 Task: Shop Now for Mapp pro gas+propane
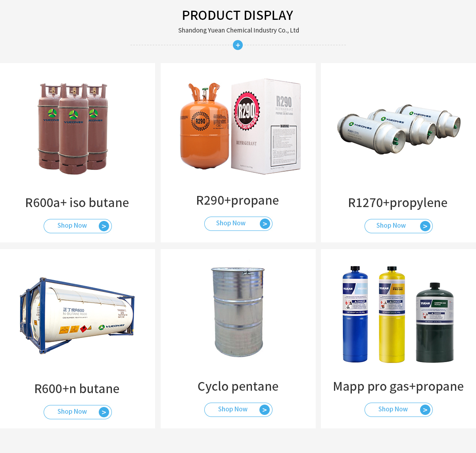[399, 410]
